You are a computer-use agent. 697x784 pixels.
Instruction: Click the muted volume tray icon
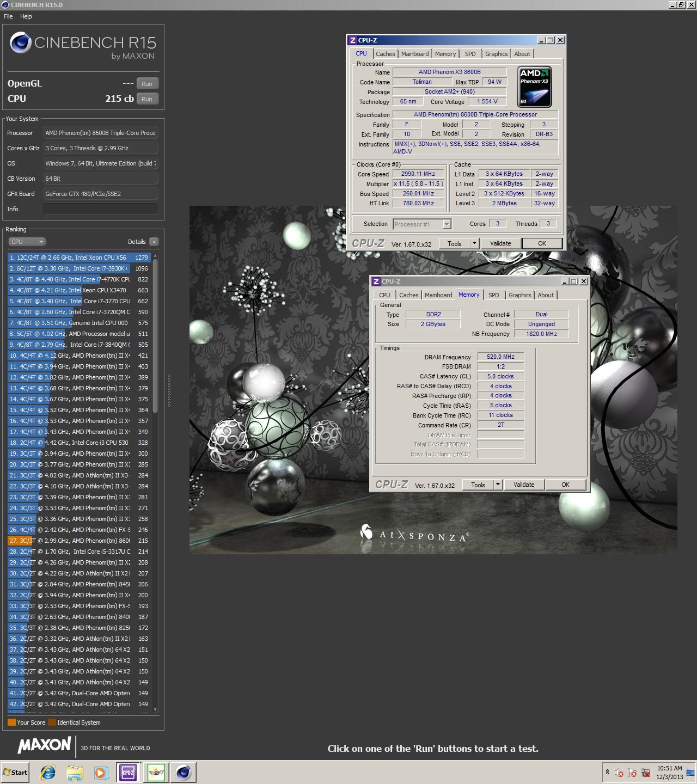coord(619,773)
